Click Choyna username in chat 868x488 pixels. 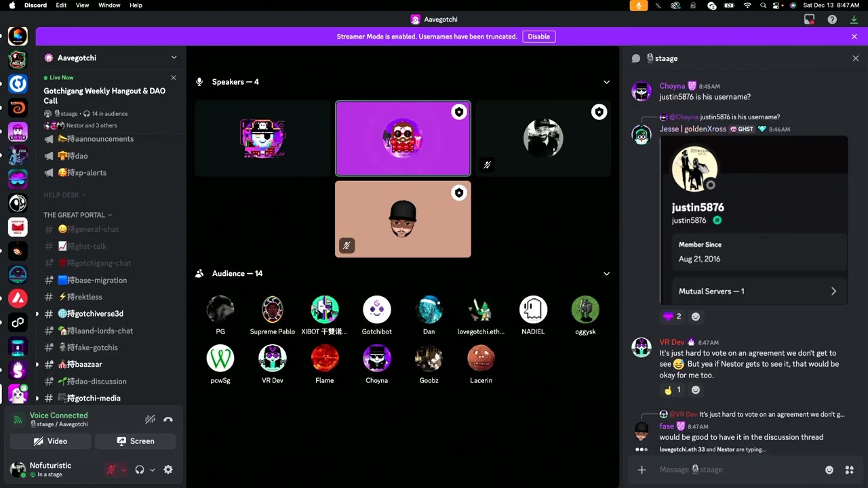pyautogui.click(x=672, y=86)
